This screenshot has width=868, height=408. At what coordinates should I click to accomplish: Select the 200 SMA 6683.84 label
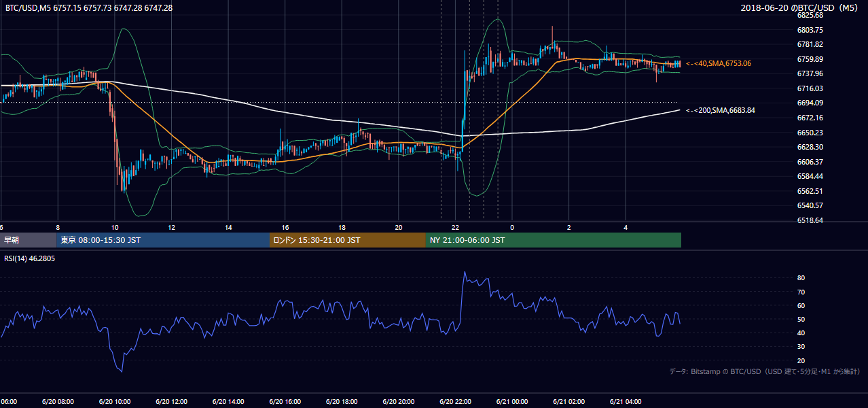(721, 110)
